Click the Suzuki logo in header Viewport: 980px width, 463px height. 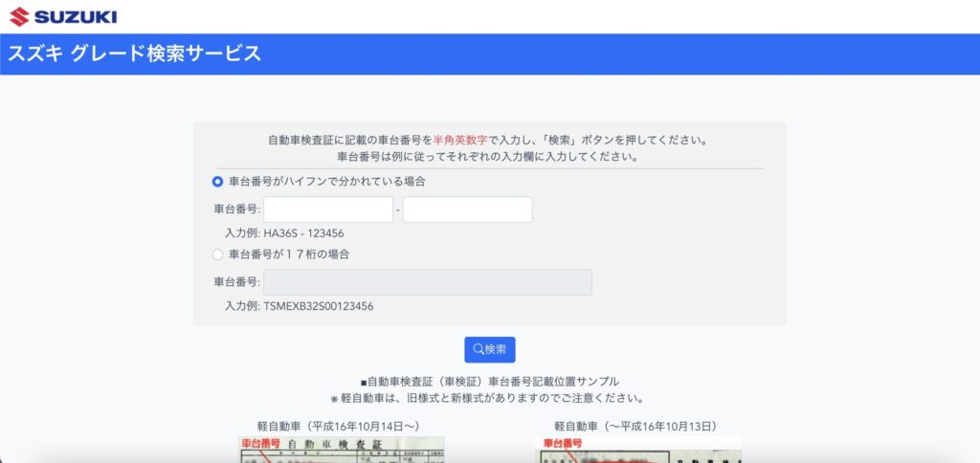point(63,17)
